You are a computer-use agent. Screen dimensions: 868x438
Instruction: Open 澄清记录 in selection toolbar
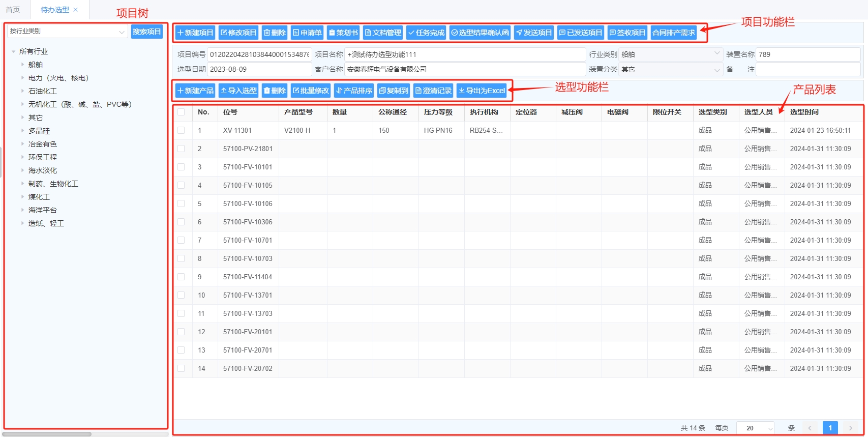tap(433, 91)
